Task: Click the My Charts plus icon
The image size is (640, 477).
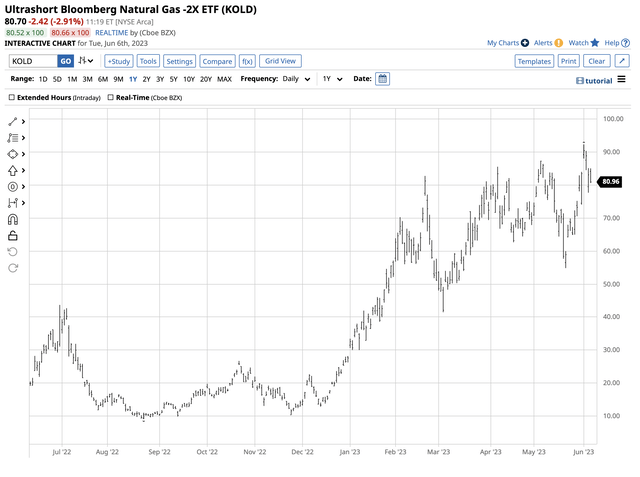Action: pos(525,43)
